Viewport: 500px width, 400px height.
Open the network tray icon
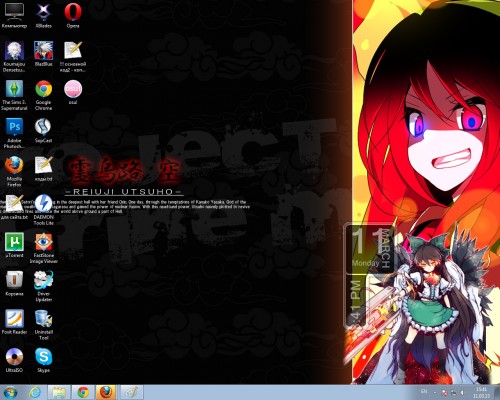click(454, 393)
